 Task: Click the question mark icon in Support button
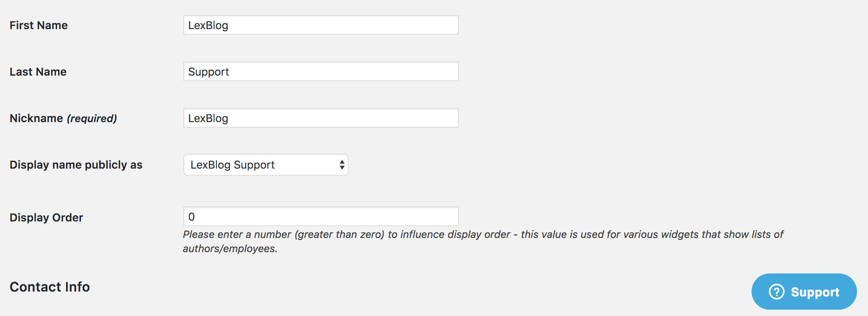776,292
